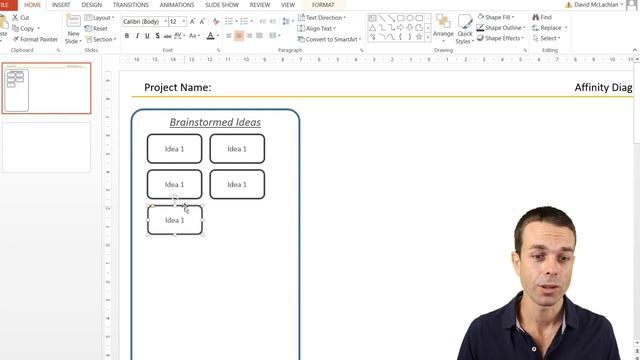Screen dimensions: 640x360
Task: Open Shape Outline dropdown
Action: 501,28
